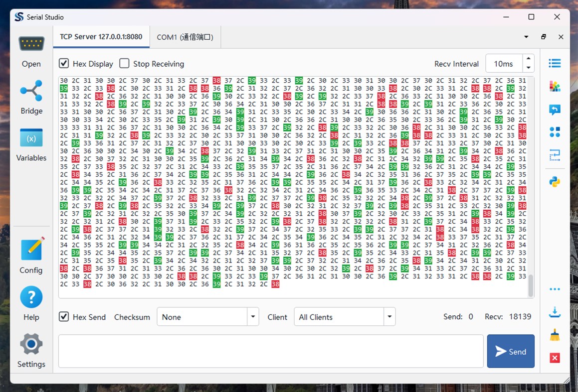This screenshot has width=578, height=392.
Task: Click the Checksum label
Action: click(x=132, y=317)
